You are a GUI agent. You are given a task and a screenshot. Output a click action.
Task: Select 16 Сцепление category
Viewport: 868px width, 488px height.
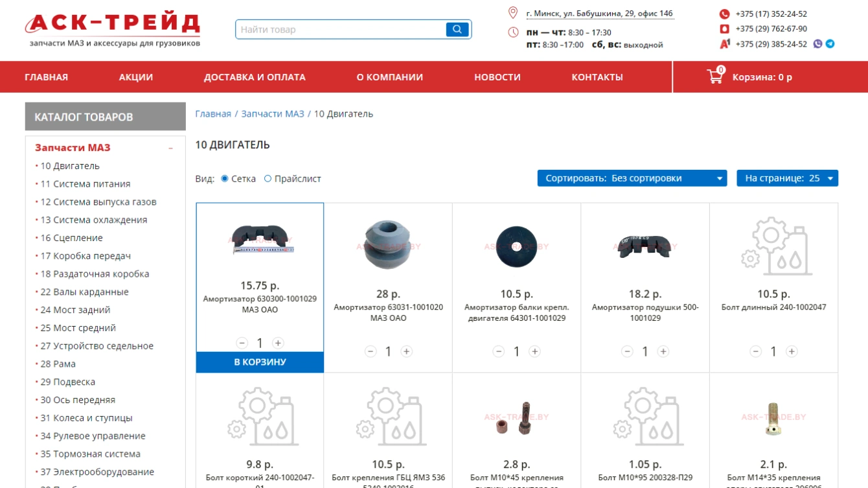(71, 238)
